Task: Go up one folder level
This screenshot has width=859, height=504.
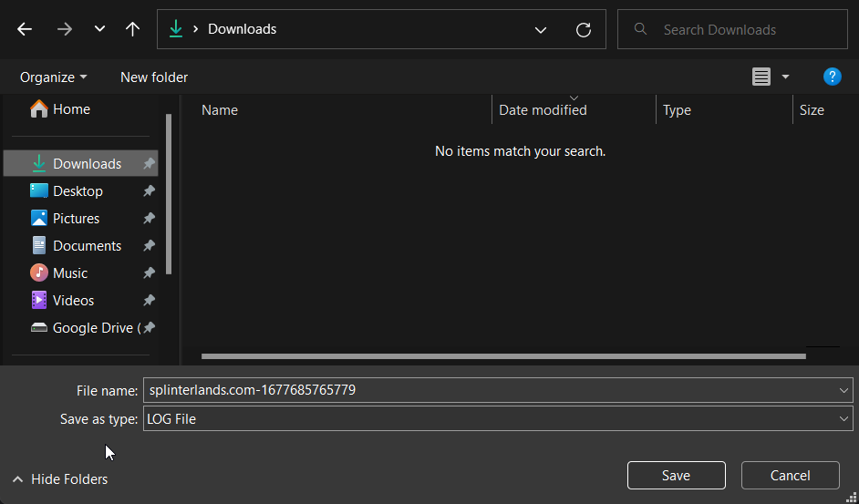Action: pos(132,29)
